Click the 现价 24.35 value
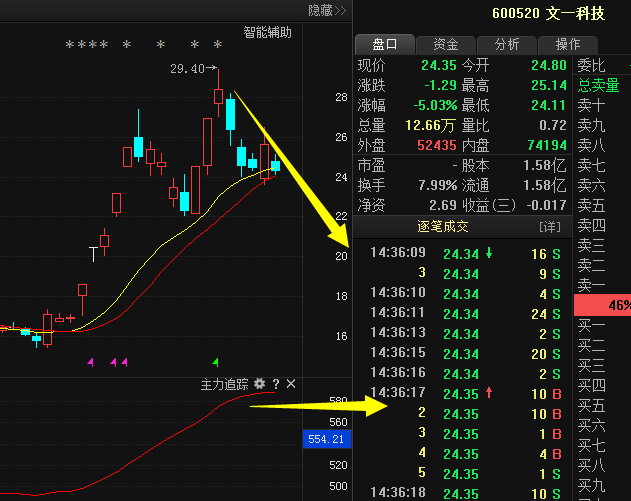 point(439,65)
